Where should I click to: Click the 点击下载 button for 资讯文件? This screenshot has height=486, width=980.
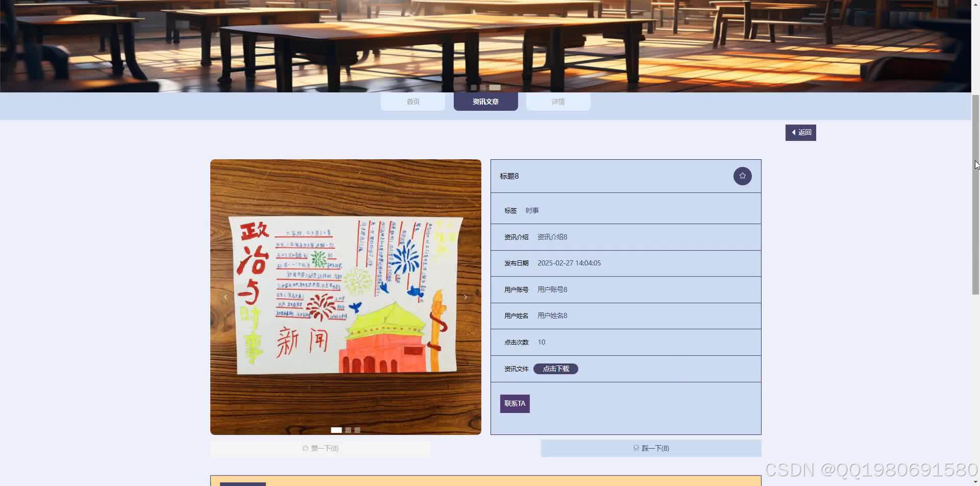555,369
